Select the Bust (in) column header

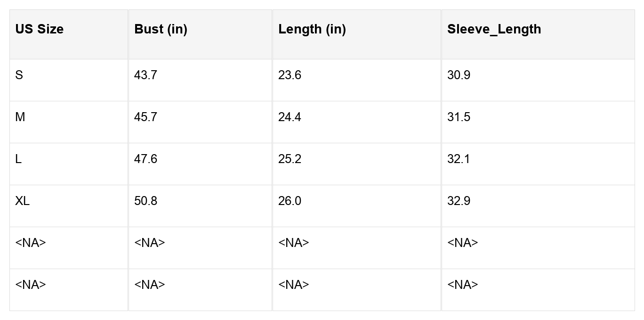(x=161, y=29)
